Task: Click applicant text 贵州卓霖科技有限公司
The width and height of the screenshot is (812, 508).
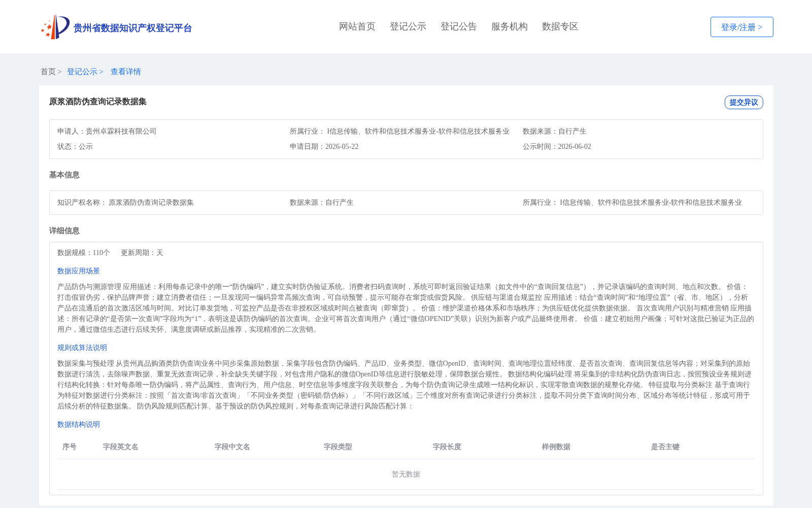Action: click(x=121, y=131)
